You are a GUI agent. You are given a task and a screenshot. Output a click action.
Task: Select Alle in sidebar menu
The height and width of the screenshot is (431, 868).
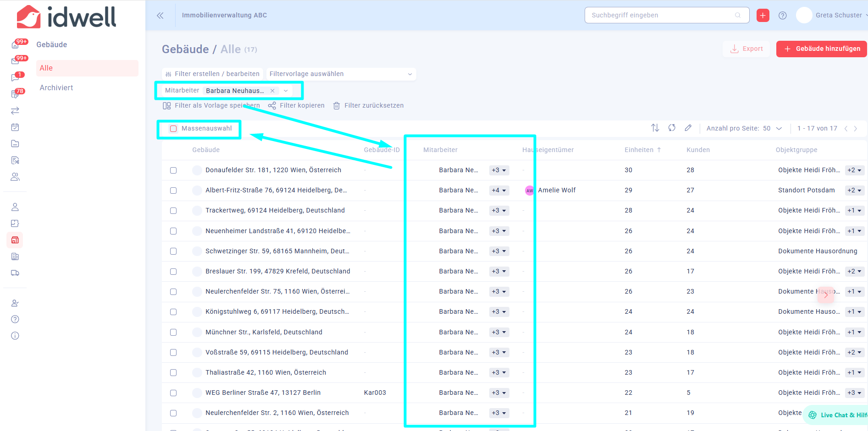46,68
